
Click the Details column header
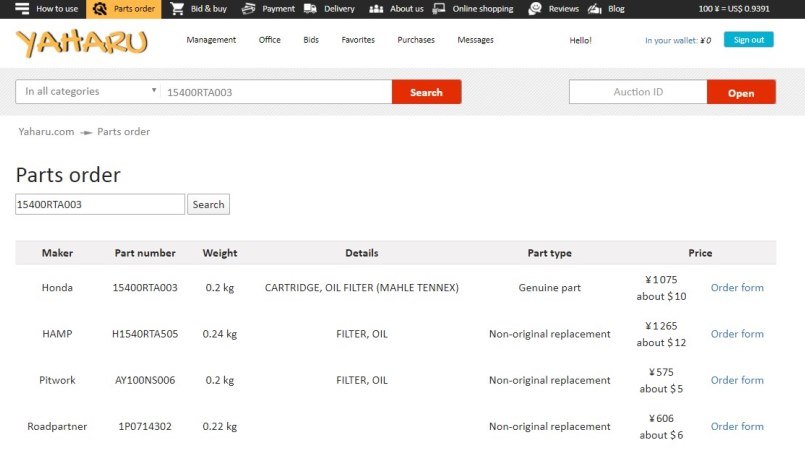(362, 253)
